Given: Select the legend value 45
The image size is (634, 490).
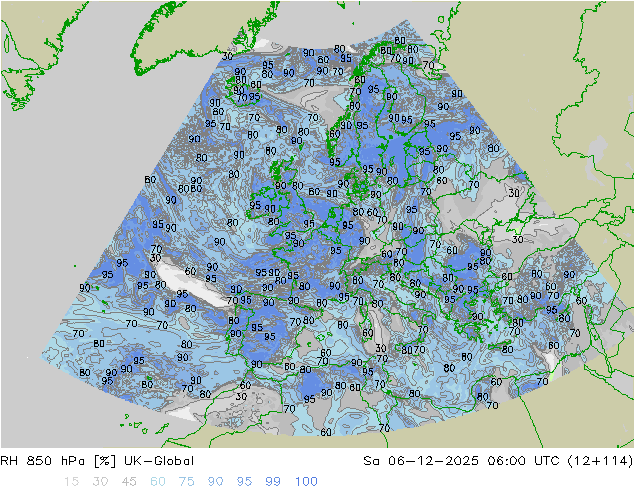Looking at the screenshot, I should (x=129, y=482).
